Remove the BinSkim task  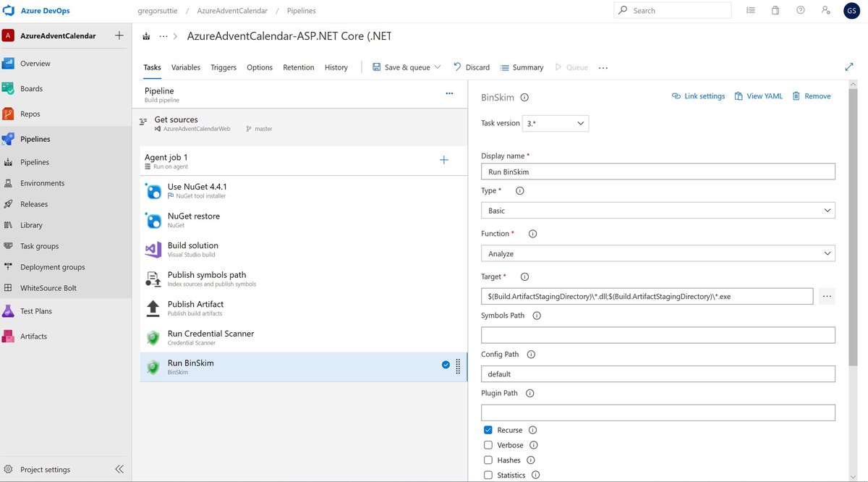click(x=812, y=96)
